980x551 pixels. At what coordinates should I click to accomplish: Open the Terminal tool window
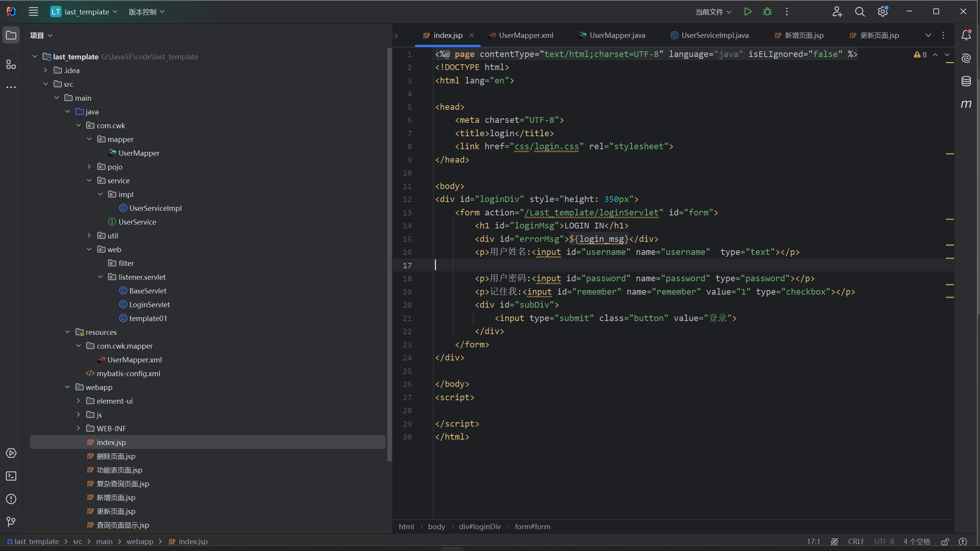click(11, 476)
